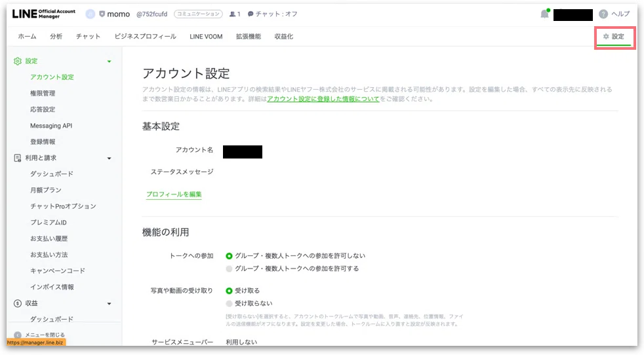This screenshot has height=355, width=644.
Task: Open the 収益化 tab
Action: click(284, 37)
